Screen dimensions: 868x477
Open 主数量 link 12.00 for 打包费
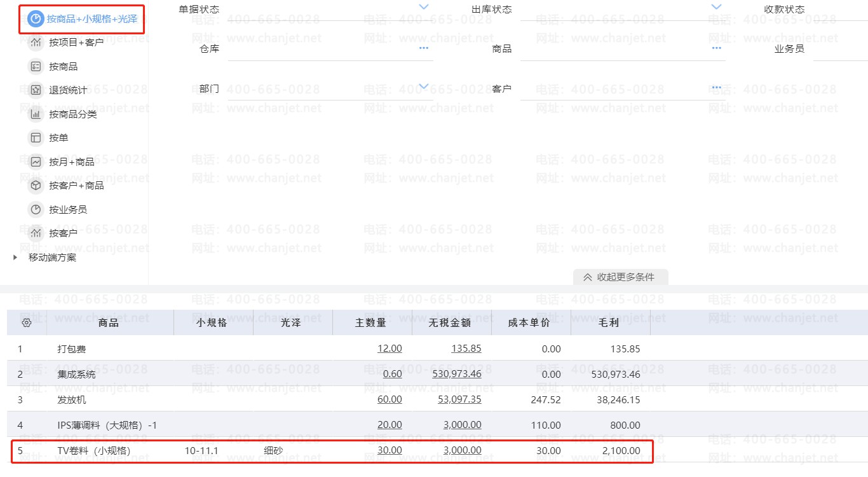(390, 349)
